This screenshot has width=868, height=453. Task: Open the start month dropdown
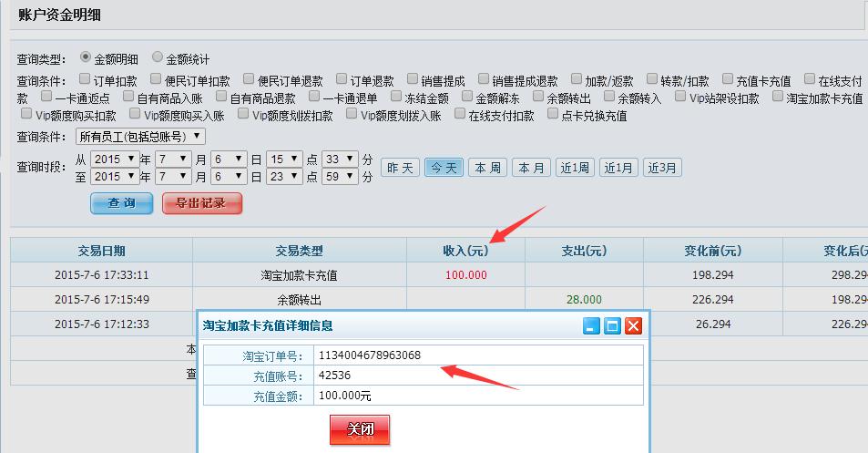173,159
